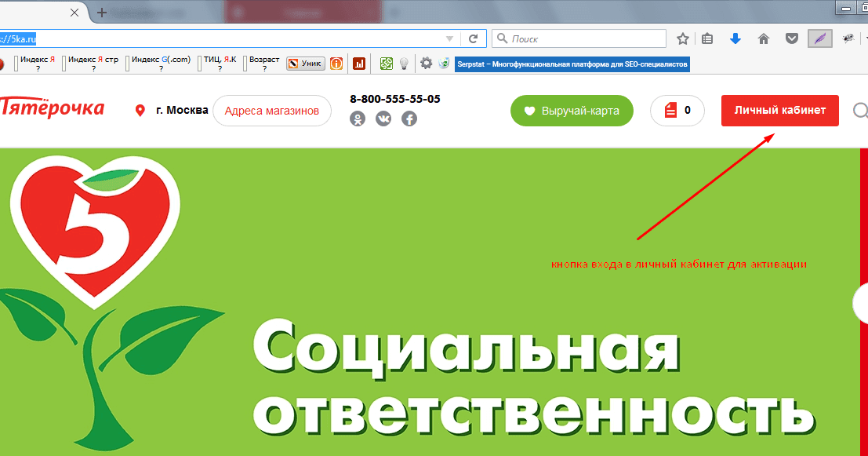Click the VK social network icon
Viewport: 868px width, 456px height.
tap(383, 119)
